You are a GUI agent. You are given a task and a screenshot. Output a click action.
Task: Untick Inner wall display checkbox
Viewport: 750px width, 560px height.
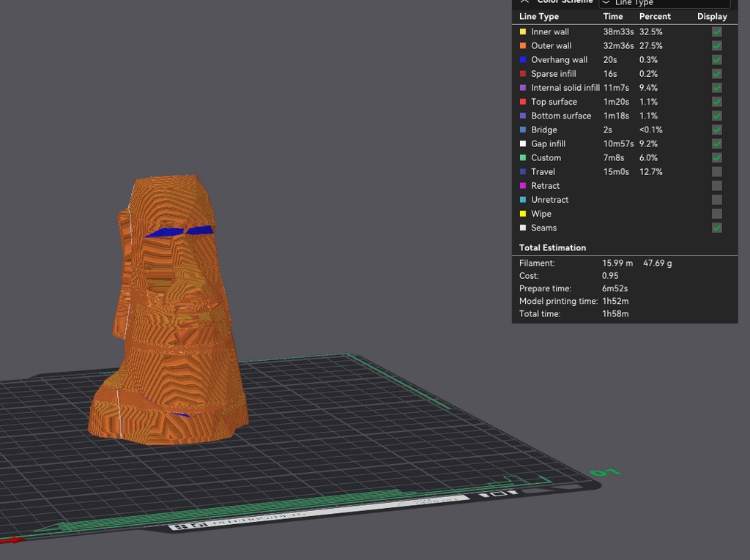[x=716, y=32]
